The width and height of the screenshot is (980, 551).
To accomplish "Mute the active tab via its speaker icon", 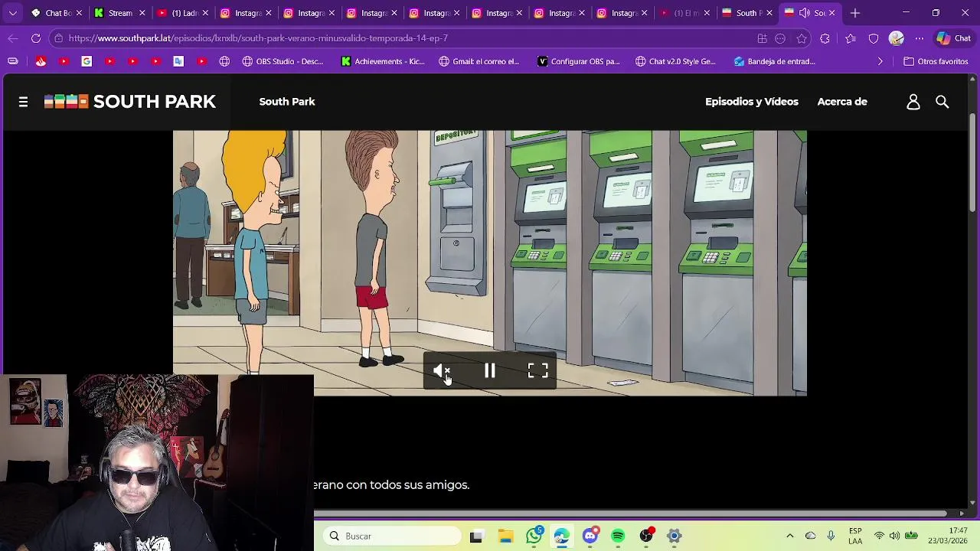I will (805, 13).
